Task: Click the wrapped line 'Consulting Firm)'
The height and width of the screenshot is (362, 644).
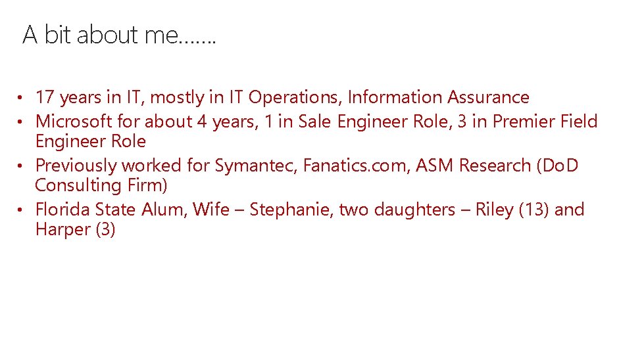Action: pos(101,185)
